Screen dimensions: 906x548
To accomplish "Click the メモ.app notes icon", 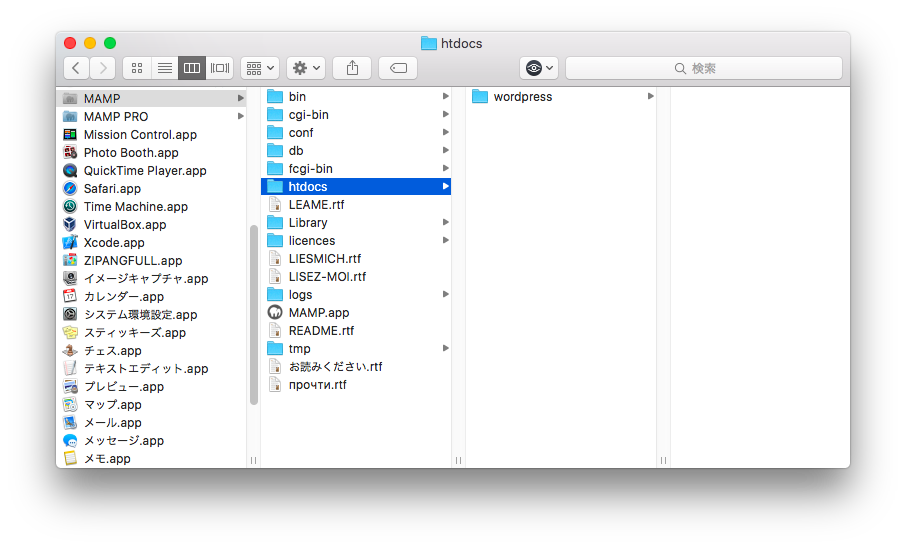I will (70, 458).
